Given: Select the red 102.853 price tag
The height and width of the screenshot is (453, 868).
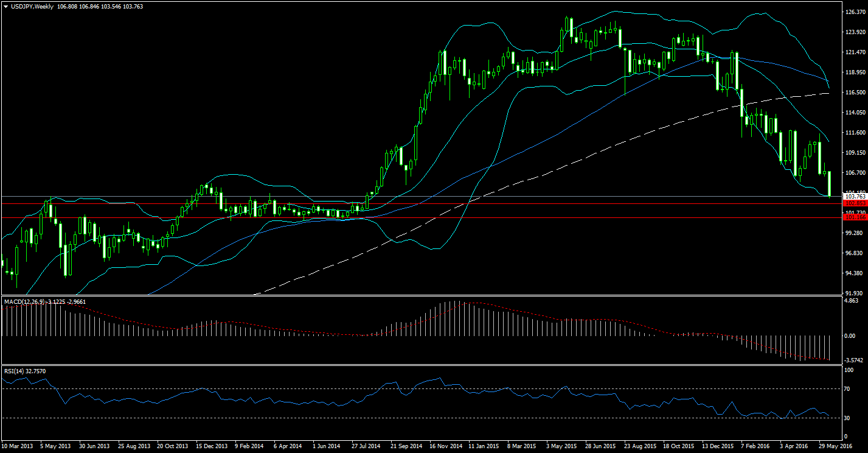Looking at the screenshot, I should [x=855, y=203].
